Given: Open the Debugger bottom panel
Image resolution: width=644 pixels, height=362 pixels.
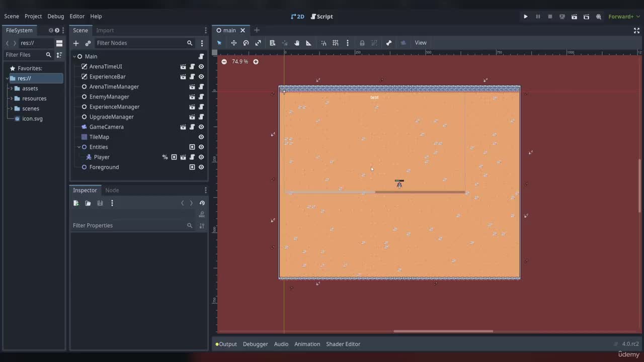Looking at the screenshot, I should (255, 344).
